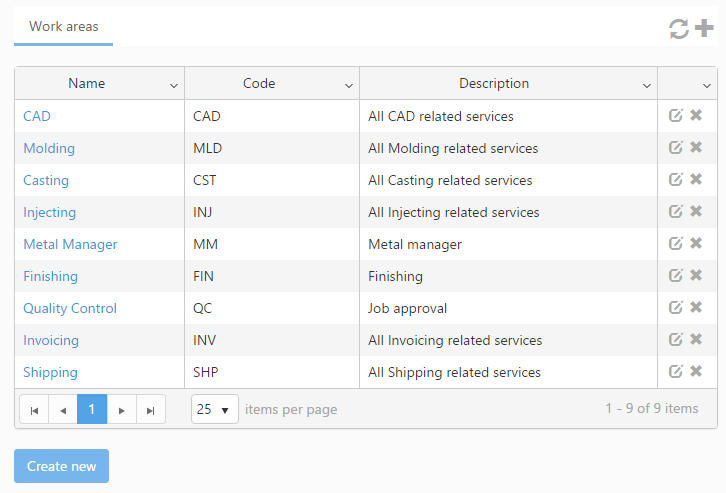Viewport: 726px width, 493px height.
Task: Open the items per page dropdown
Action: click(215, 409)
